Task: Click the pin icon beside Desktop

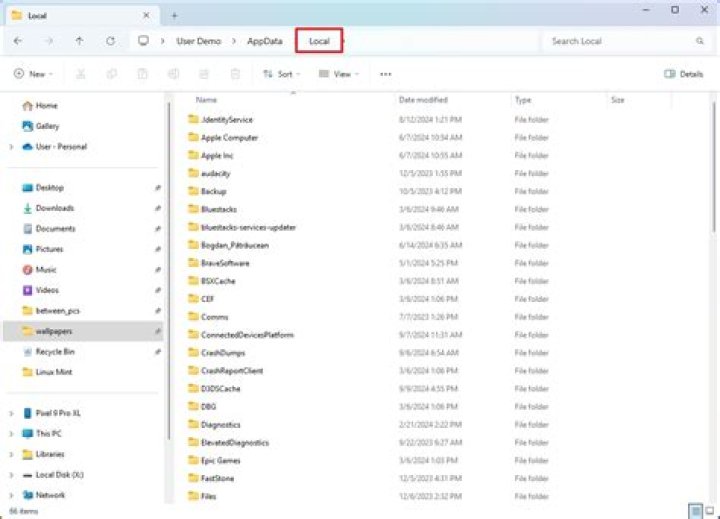Action: 158,187
